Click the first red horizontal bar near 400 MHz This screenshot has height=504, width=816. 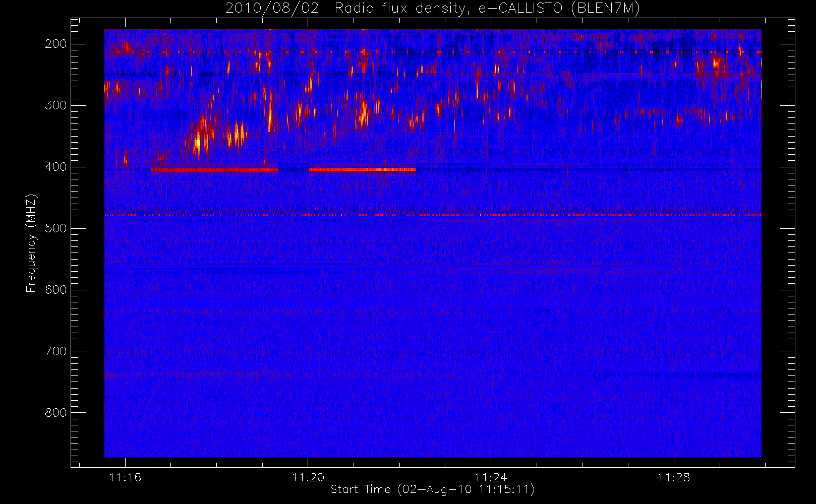point(214,170)
